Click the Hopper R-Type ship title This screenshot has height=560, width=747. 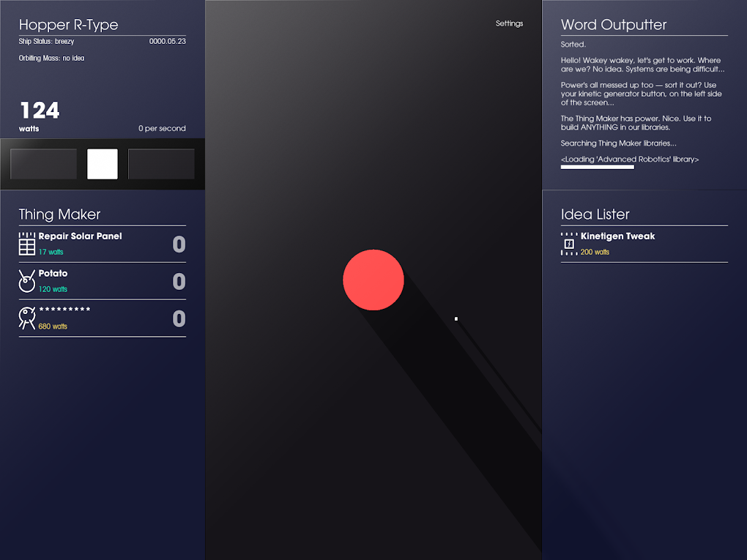(69, 24)
